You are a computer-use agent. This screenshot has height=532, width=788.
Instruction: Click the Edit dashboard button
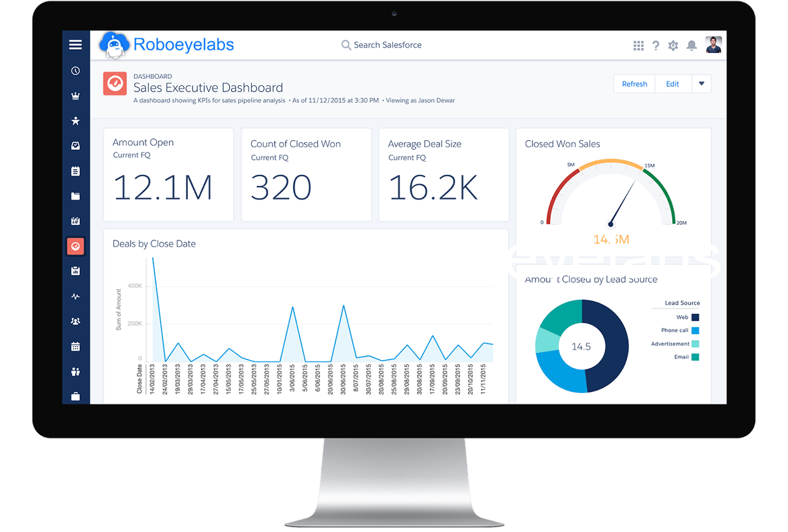pyautogui.click(x=673, y=84)
